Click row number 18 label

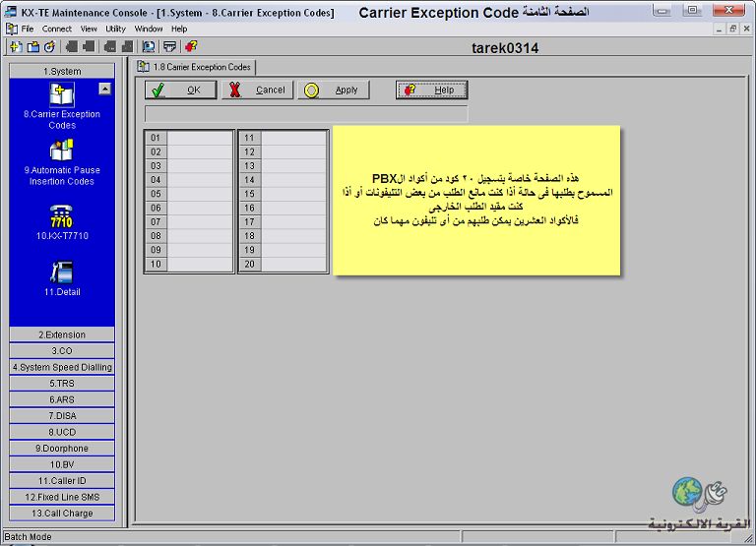[x=250, y=236]
